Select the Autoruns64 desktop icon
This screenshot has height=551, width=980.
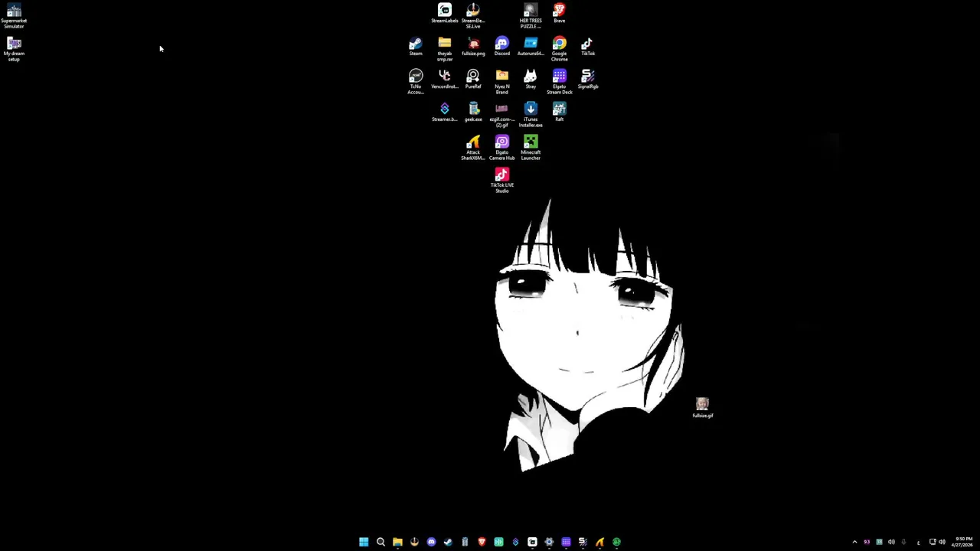pos(531,47)
